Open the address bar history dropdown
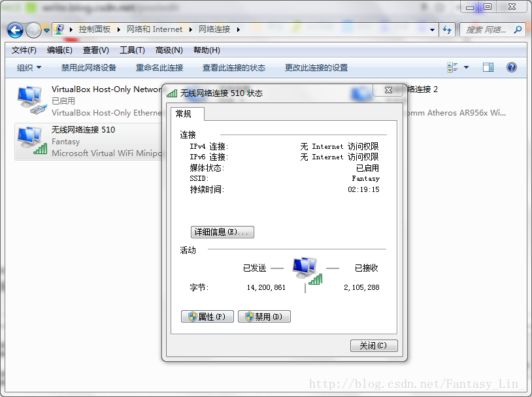Screen dimensions: 532x397 (432, 30)
